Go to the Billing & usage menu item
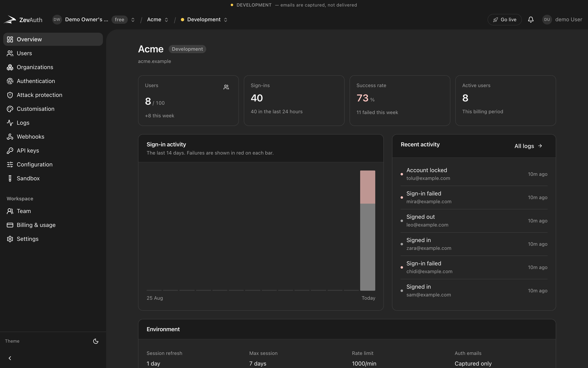 click(53, 225)
